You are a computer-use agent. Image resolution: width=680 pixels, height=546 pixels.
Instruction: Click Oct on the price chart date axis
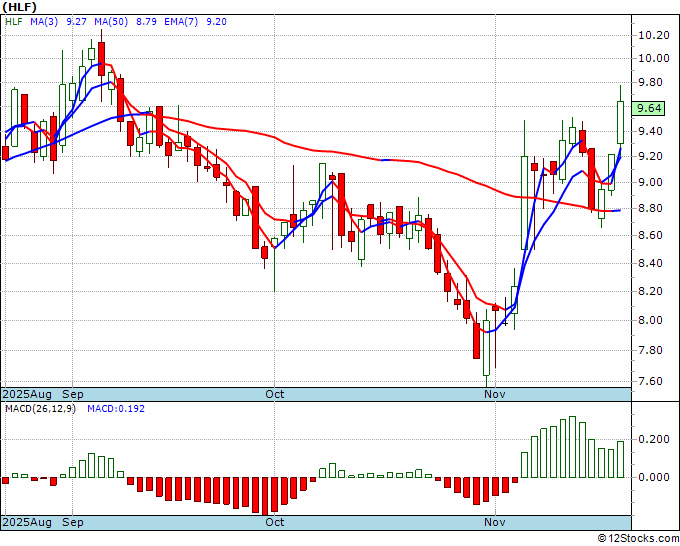pyautogui.click(x=275, y=394)
